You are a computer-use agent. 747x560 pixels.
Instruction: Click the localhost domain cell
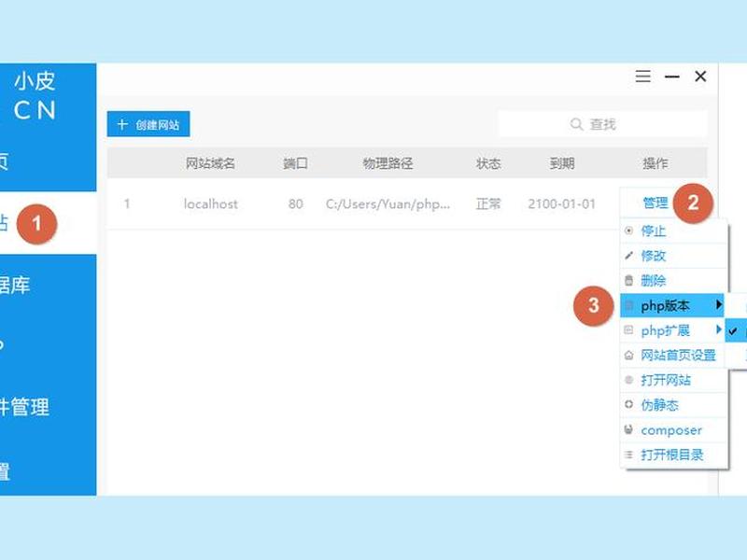click(211, 203)
